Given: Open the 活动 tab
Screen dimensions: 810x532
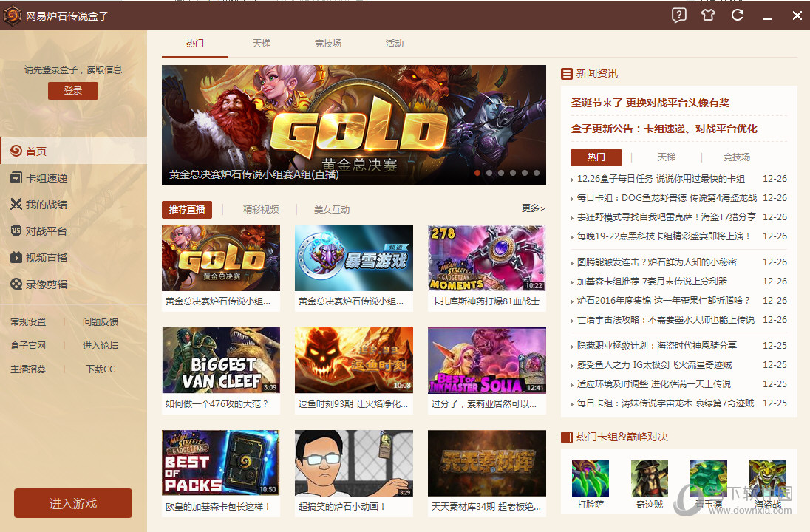Looking at the screenshot, I should tap(394, 44).
